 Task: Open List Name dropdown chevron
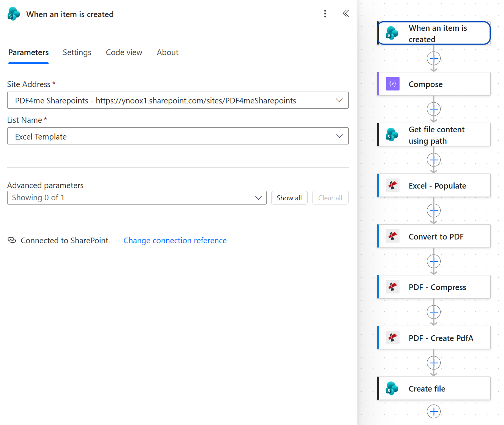[x=339, y=136]
